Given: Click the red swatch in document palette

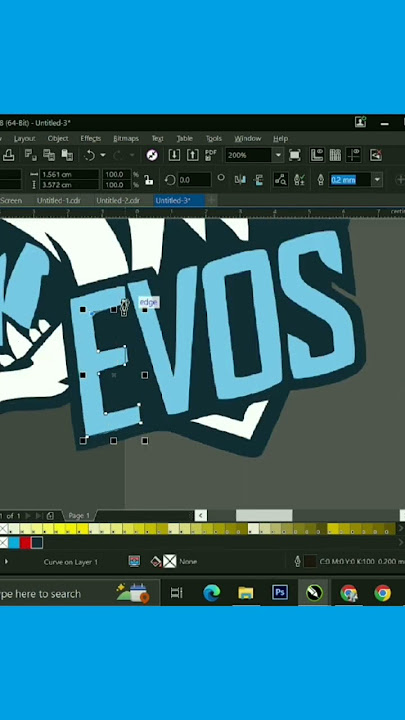Looking at the screenshot, I should (25, 543).
